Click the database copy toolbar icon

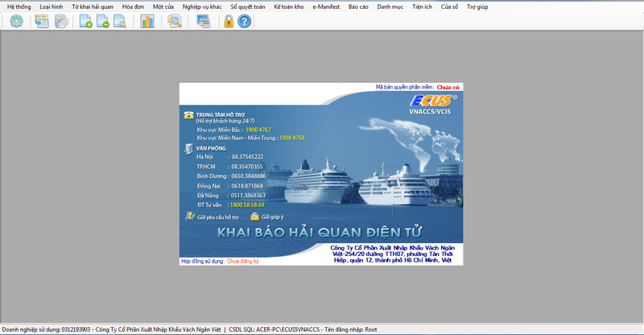click(x=61, y=21)
